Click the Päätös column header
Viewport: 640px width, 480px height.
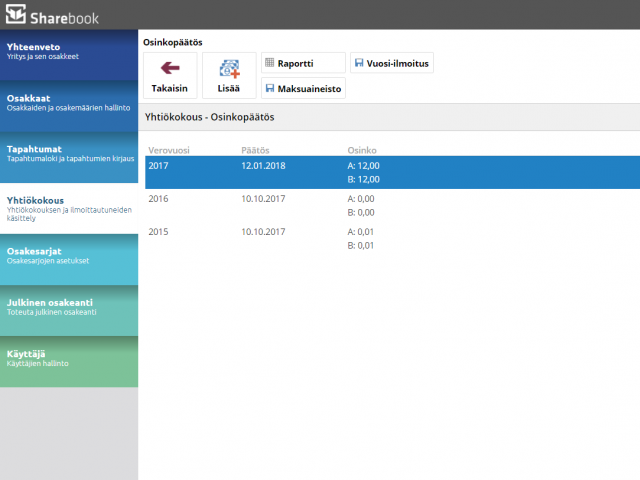(x=255, y=150)
